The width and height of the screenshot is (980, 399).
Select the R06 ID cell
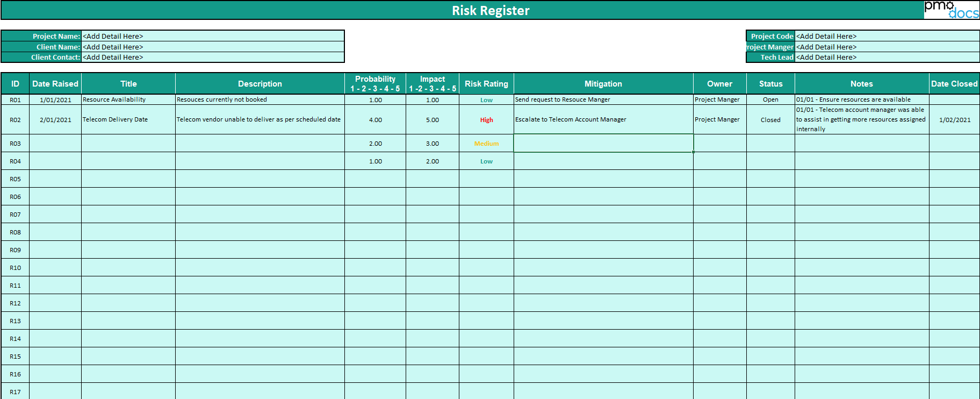[15, 196]
